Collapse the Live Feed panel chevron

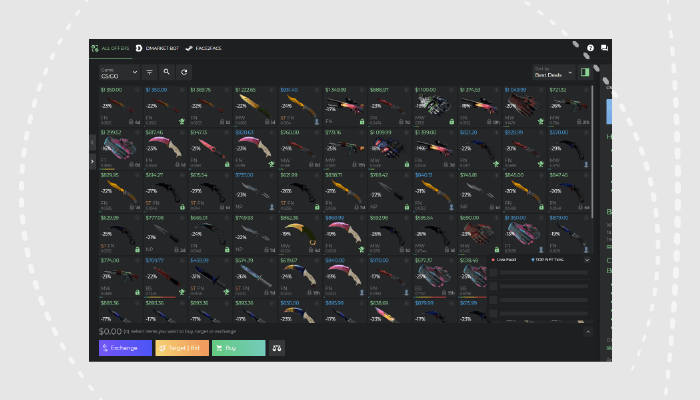click(587, 260)
